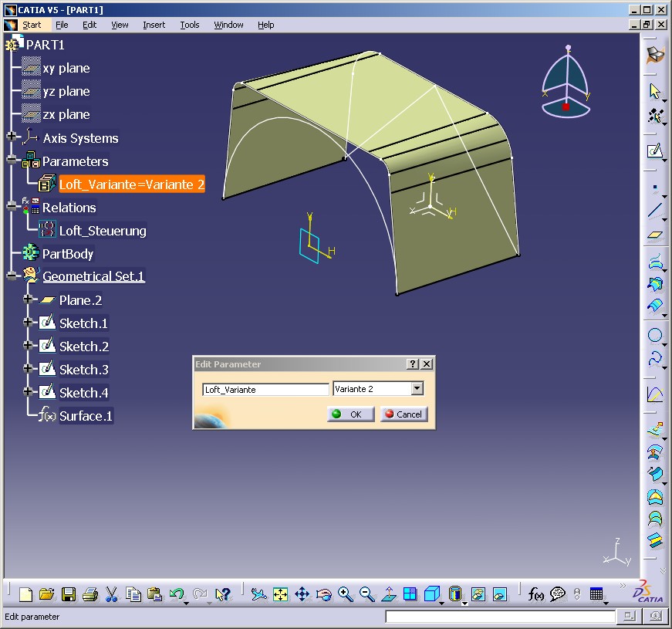Click the Zoom Out magnifier icon
Screen dimensions: 672x629
(366, 594)
